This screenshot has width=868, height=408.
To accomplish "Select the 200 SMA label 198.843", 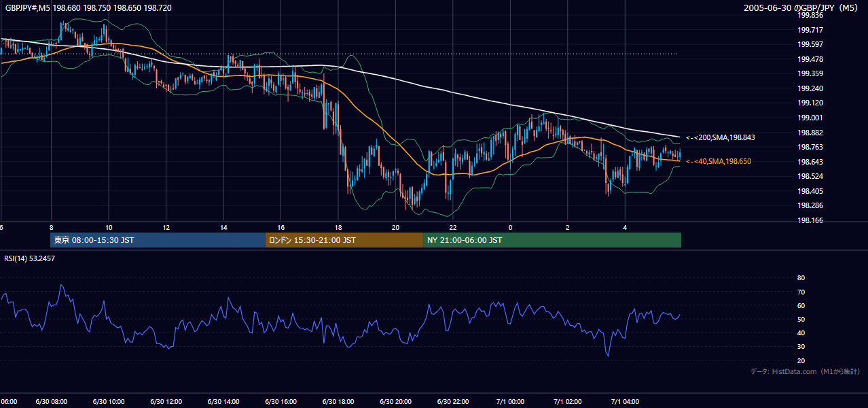I will pos(721,137).
